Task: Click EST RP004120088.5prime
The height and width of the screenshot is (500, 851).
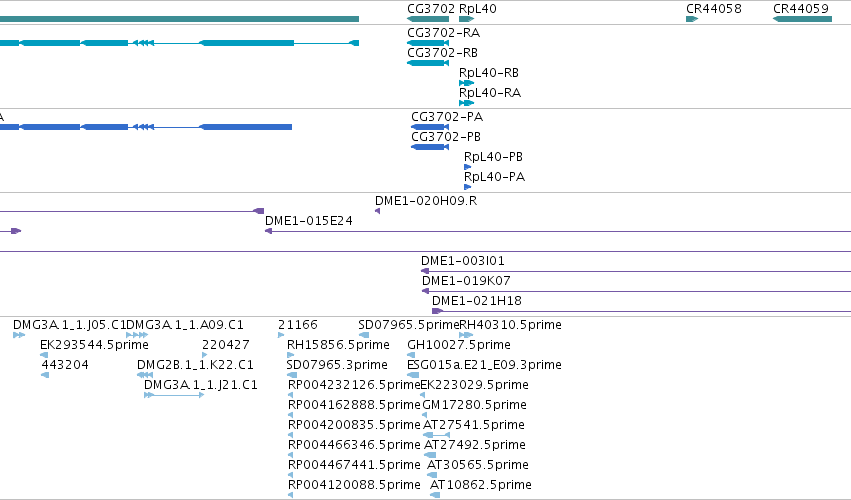Action: 290,496
